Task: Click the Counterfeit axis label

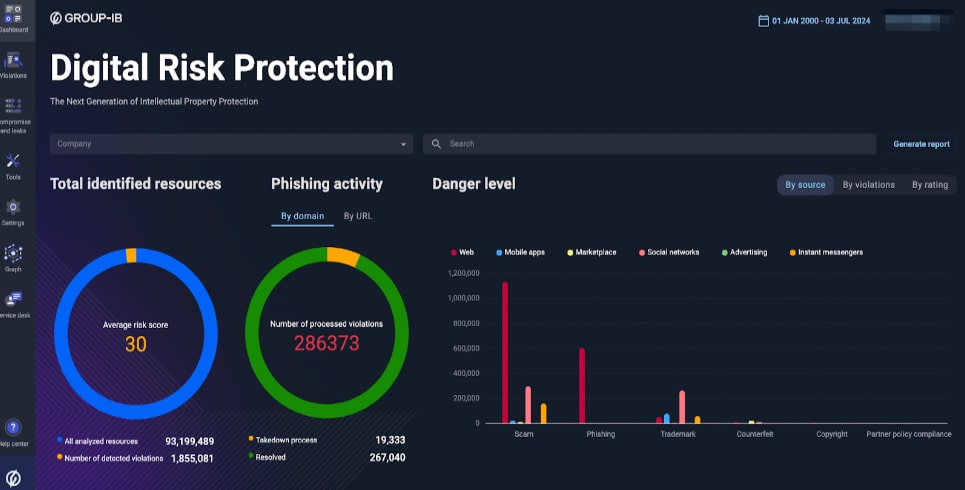Action: [x=755, y=434]
